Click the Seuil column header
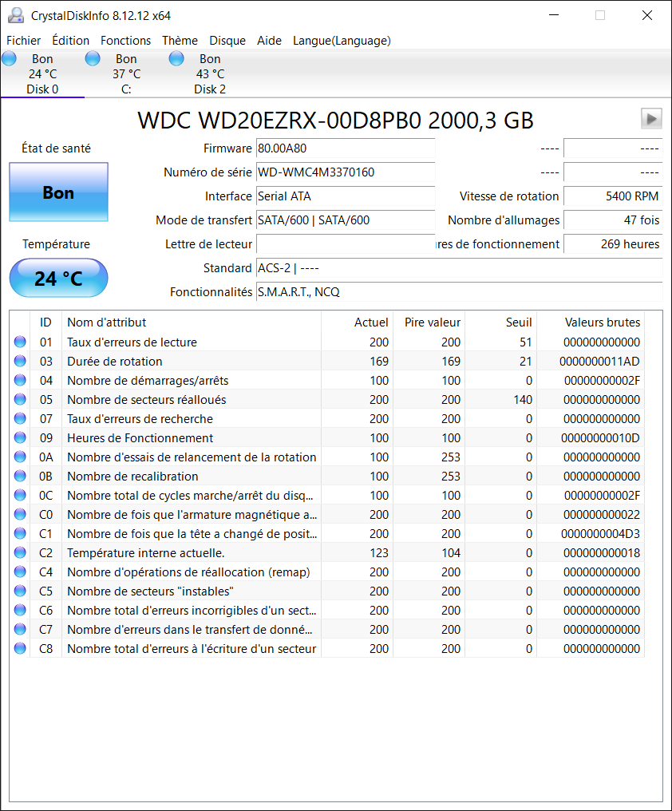 500,322
